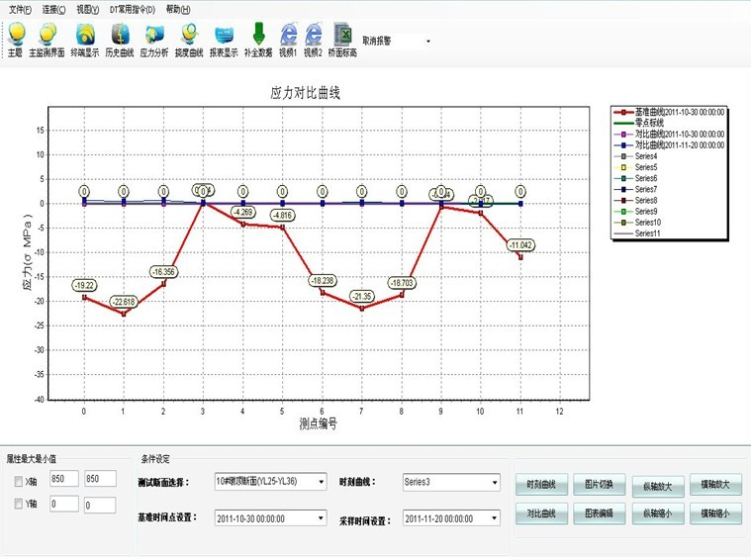Click the first X轴 value input field
The width and height of the screenshot is (751, 560).
click(61, 481)
